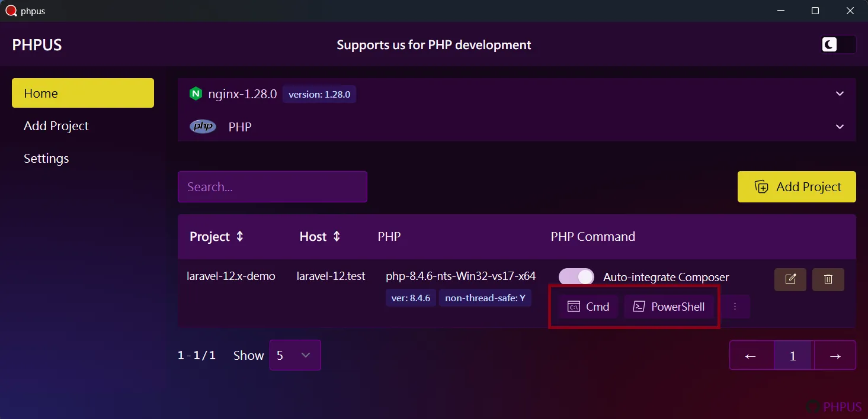Expand the nginx-1.28.0 panel chevron

pyautogui.click(x=840, y=94)
